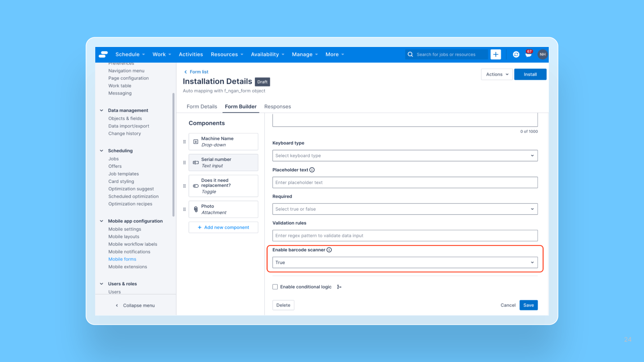Switch to the Responses tab
This screenshot has height=362, width=644.
click(278, 107)
